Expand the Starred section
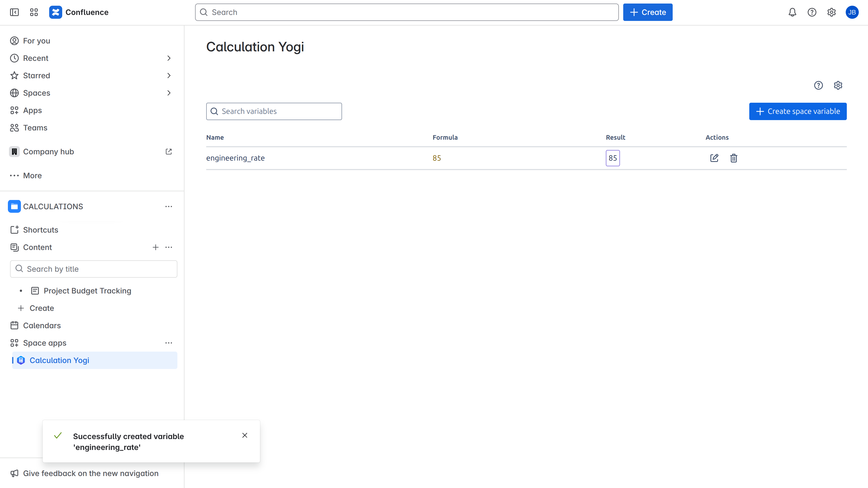This screenshot has height=488, width=868. pos(168,76)
